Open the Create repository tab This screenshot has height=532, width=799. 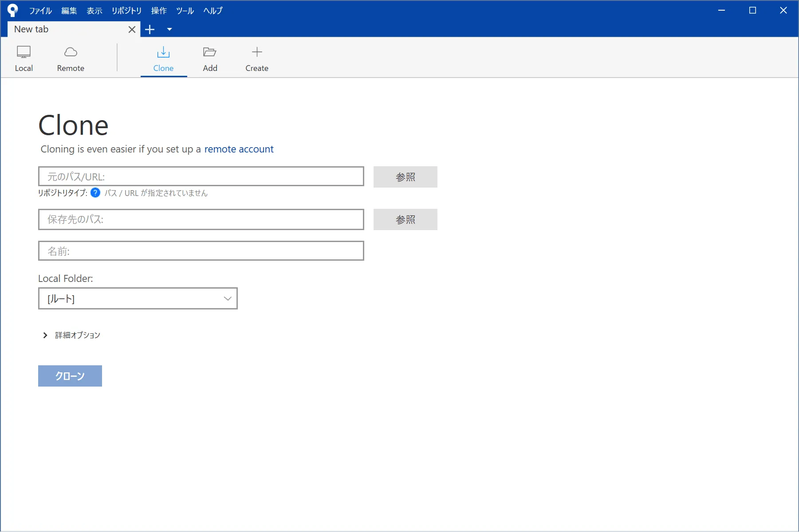coord(257,58)
